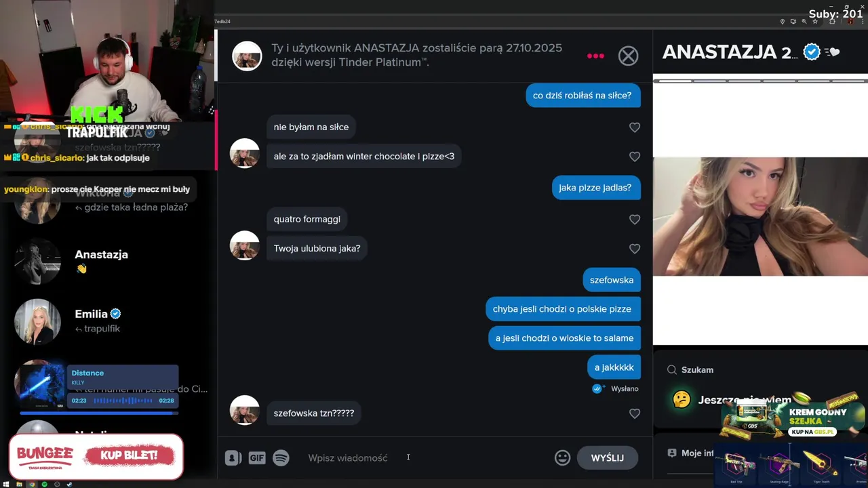Screen dimensions: 868x488
Task: Expand the 'Moje info' profile section
Action: click(x=690, y=453)
